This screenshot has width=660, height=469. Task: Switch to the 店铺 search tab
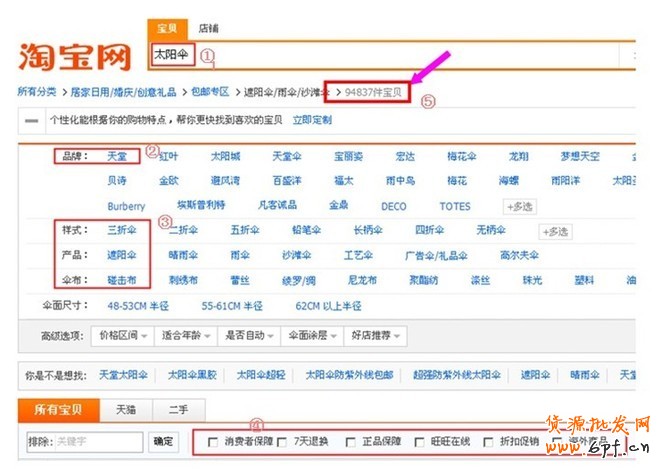click(x=209, y=28)
